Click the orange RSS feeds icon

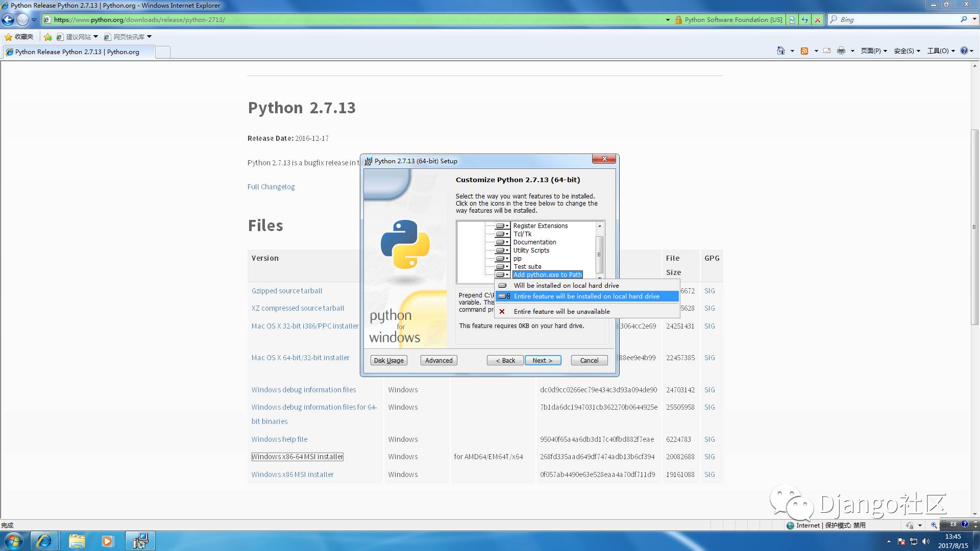pos(804,51)
